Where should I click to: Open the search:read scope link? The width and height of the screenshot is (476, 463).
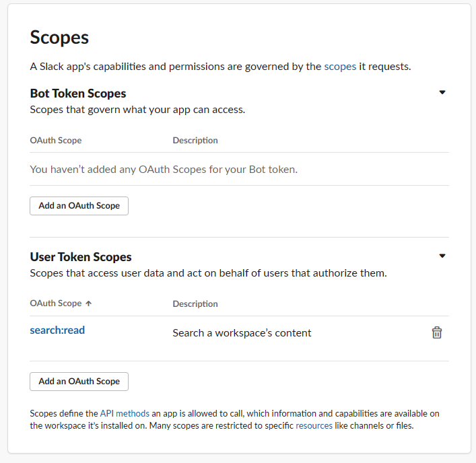(57, 330)
